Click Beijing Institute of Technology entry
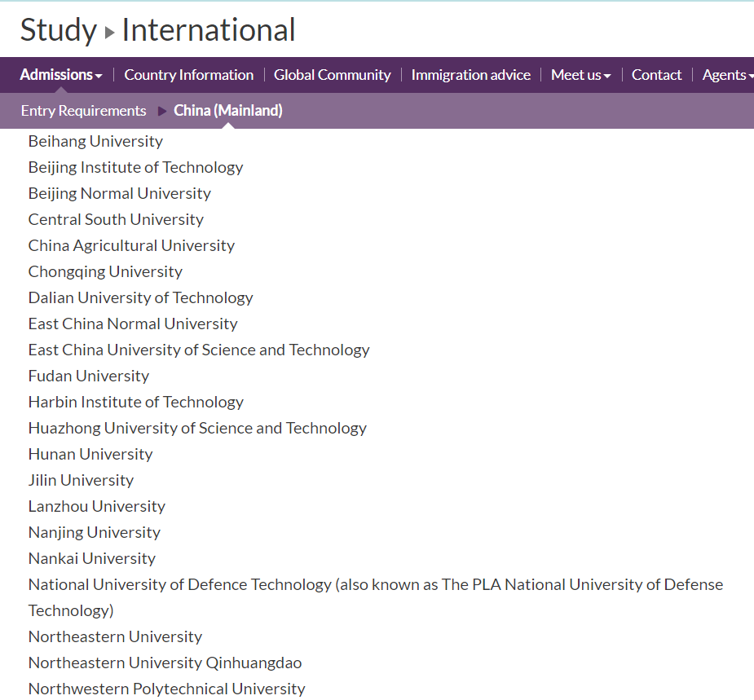 (x=135, y=167)
